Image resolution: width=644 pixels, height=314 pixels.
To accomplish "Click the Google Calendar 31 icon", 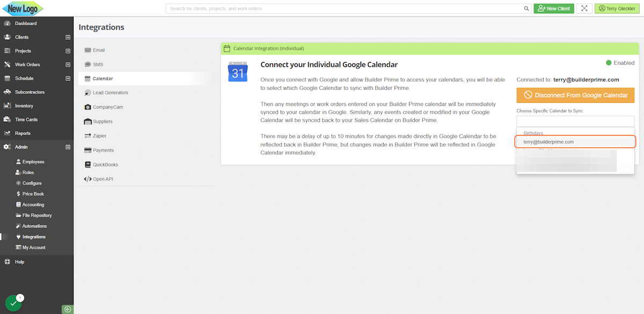I will point(238,72).
